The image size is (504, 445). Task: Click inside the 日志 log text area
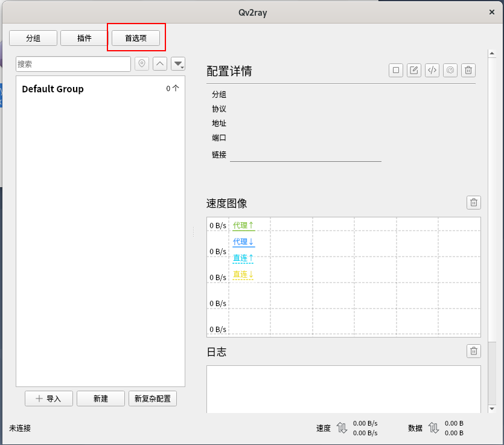343,389
